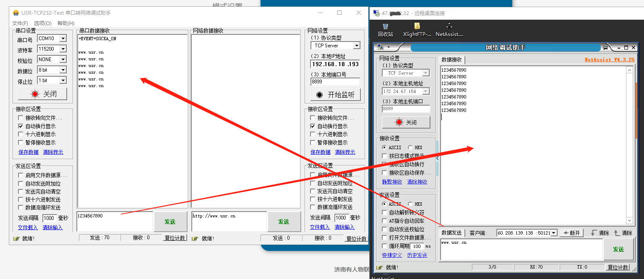Click the USR-TCP232-Test app icon in title bar

[x=16, y=13]
